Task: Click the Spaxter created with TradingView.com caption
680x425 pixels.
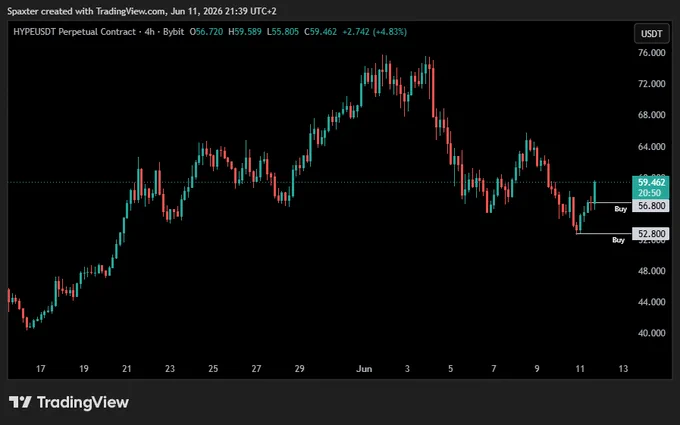Action: tap(142, 11)
